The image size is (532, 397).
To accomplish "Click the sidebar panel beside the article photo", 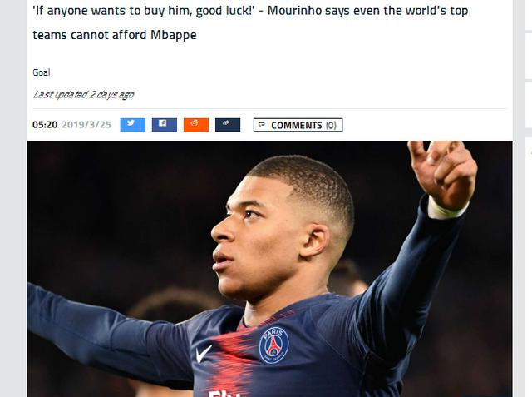I will 529,267.
